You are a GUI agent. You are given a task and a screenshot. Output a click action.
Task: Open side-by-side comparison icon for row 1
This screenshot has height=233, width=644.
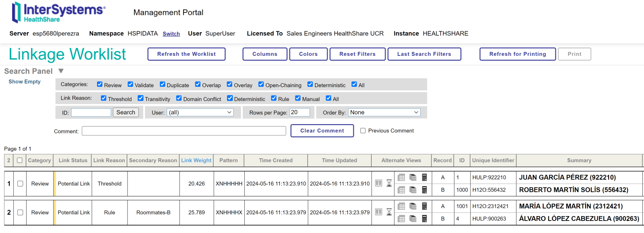click(x=378, y=183)
